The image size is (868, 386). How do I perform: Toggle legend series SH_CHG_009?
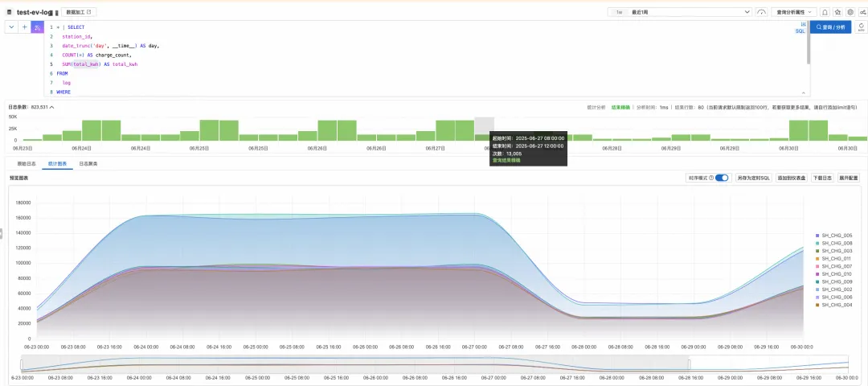pyautogui.click(x=833, y=282)
